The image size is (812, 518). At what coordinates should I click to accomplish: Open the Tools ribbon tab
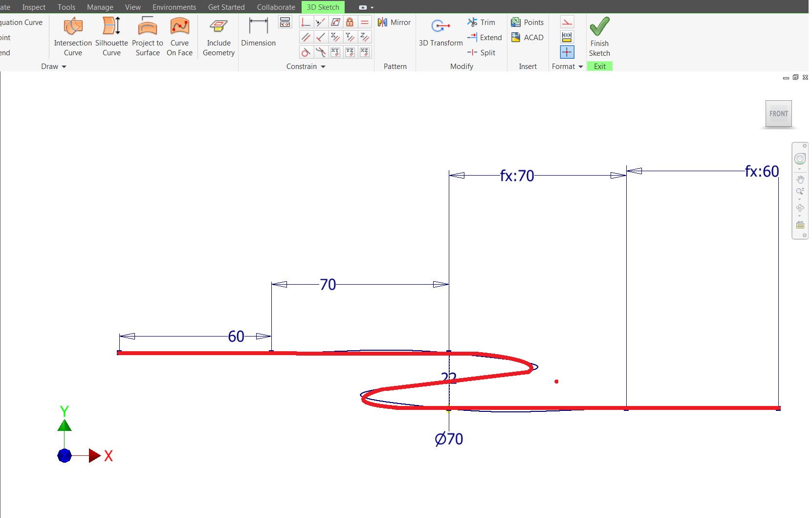click(x=66, y=7)
